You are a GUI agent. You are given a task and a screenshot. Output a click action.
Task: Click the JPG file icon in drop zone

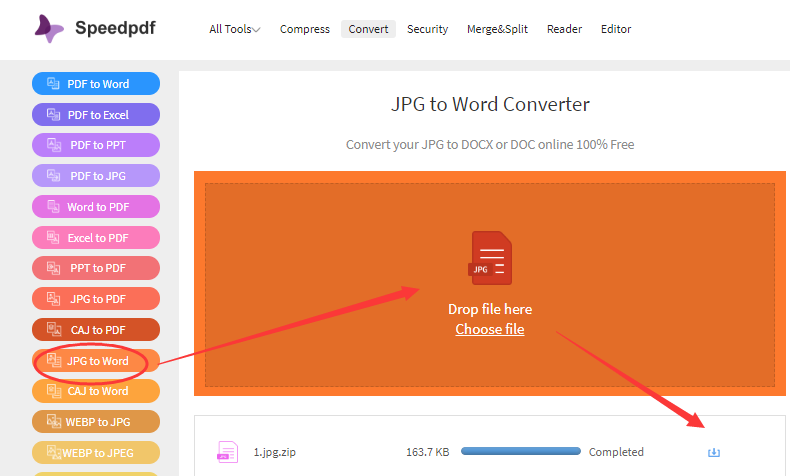(490, 258)
